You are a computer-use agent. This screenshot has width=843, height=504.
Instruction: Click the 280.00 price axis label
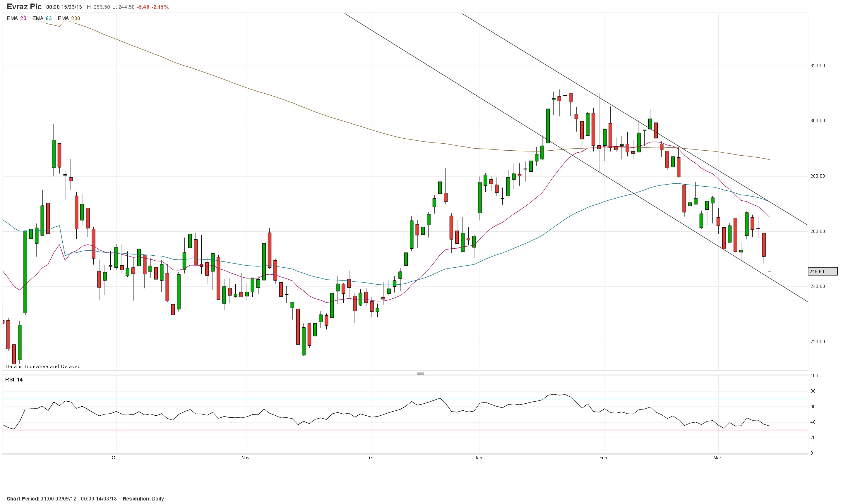coord(818,176)
